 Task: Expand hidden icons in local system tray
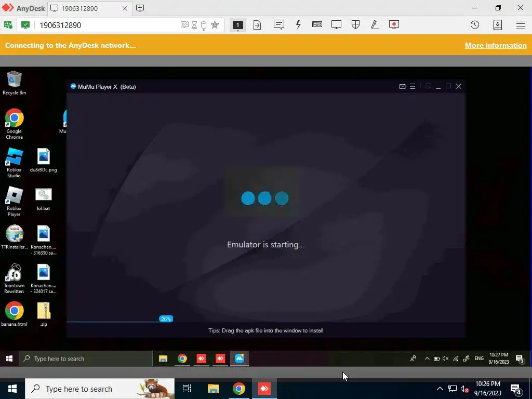pos(440,389)
